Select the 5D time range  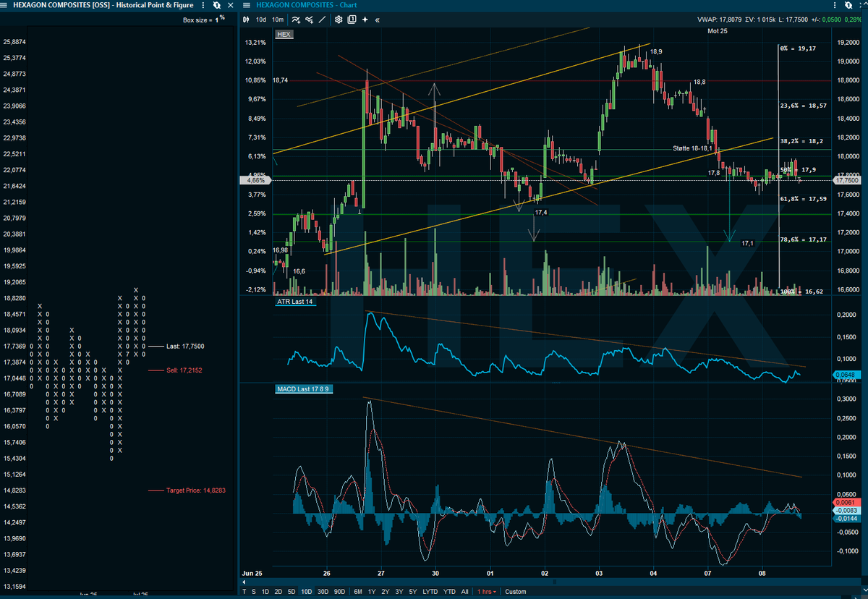click(291, 592)
